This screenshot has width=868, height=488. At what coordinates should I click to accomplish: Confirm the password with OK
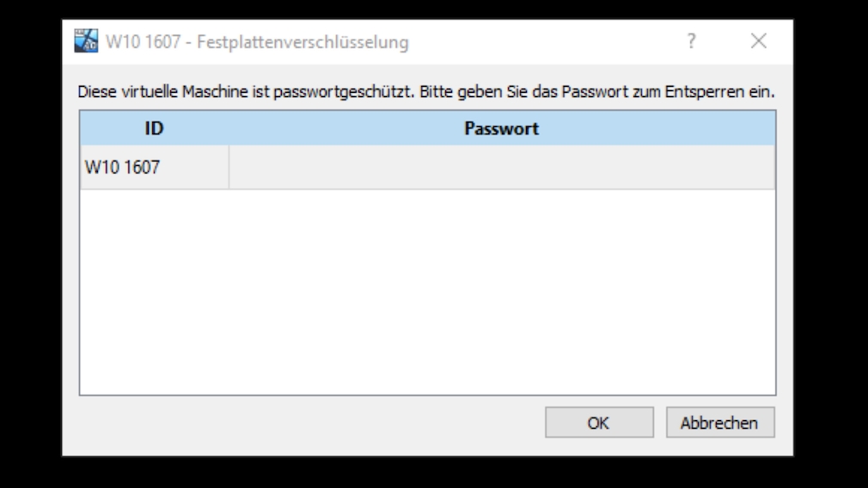coord(599,423)
